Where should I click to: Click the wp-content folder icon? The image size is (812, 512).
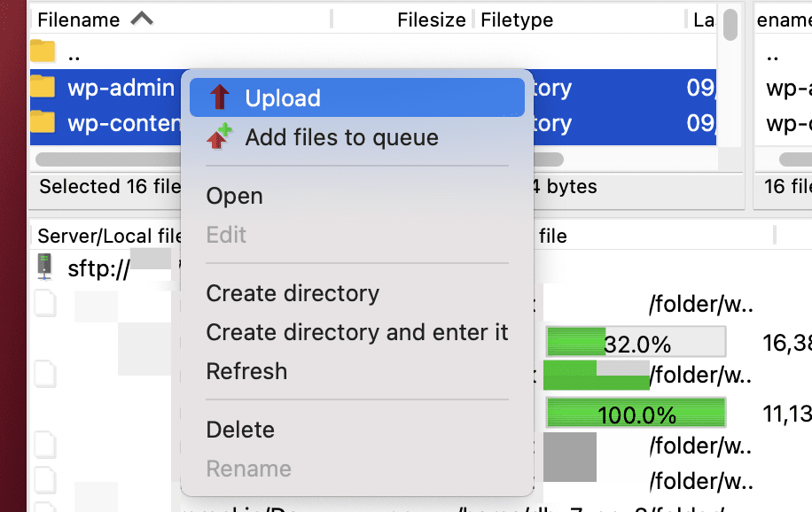[43, 122]
